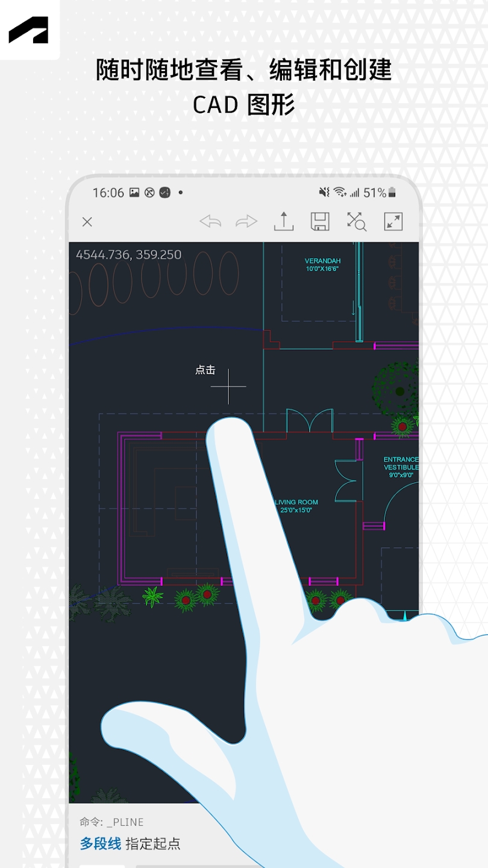Image resolution: width=488 pixels, height=868 pixels.
Task: Open the share/export options
Action: (283, 222)
